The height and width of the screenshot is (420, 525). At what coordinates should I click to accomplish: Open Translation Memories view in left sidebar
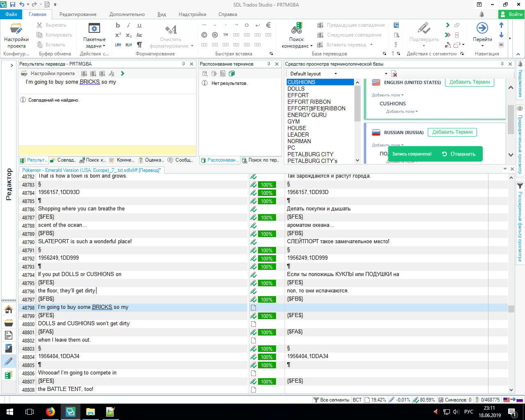9,375
